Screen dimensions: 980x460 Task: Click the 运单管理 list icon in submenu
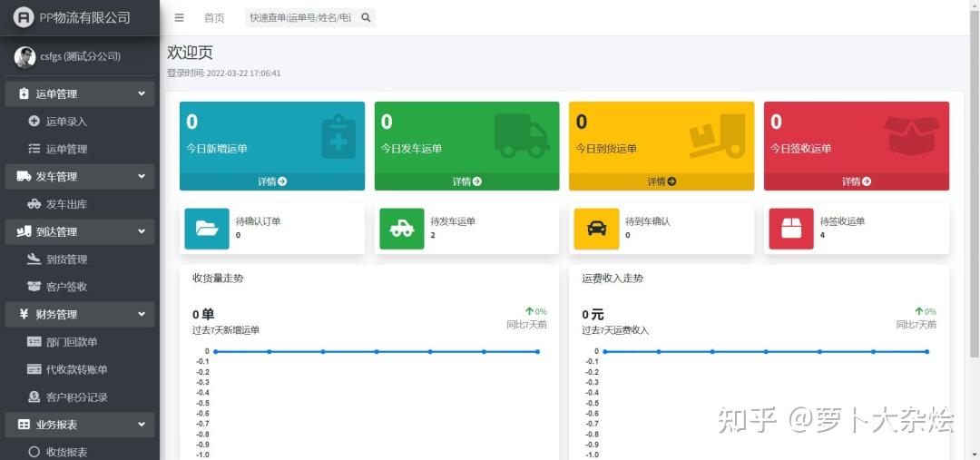coord(34,149)
